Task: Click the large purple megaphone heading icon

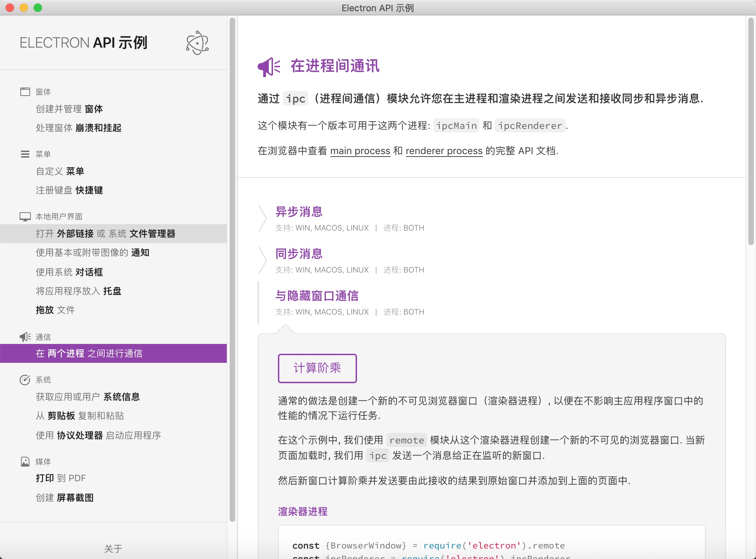Action: [269, 67]
